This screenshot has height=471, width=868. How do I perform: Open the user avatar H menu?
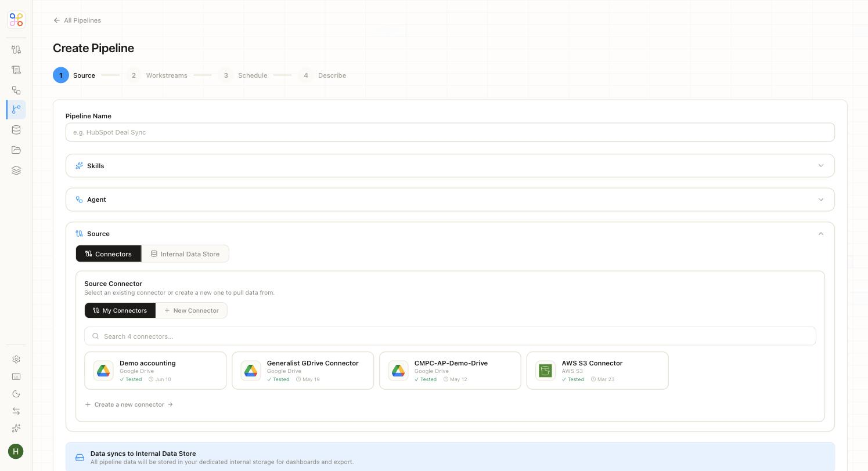pyautogui.click(x=16, y=451)
